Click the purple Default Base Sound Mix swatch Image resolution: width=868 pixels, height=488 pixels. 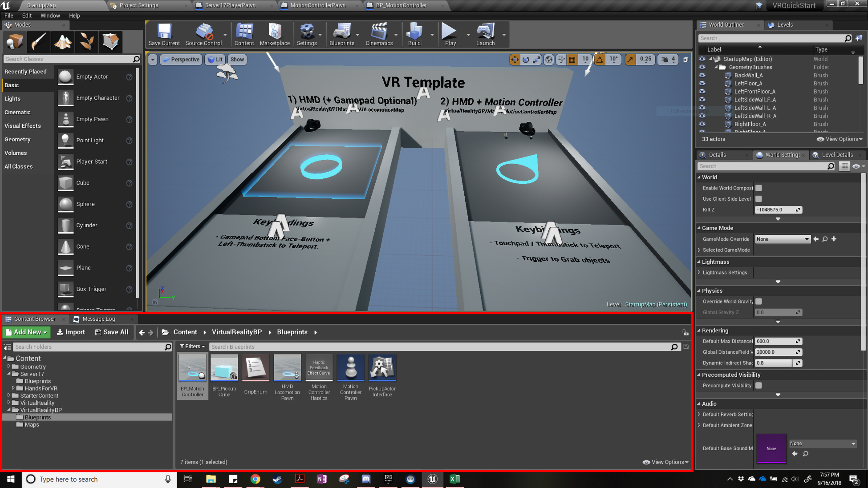pyautogui.click(x=771, y=448)
